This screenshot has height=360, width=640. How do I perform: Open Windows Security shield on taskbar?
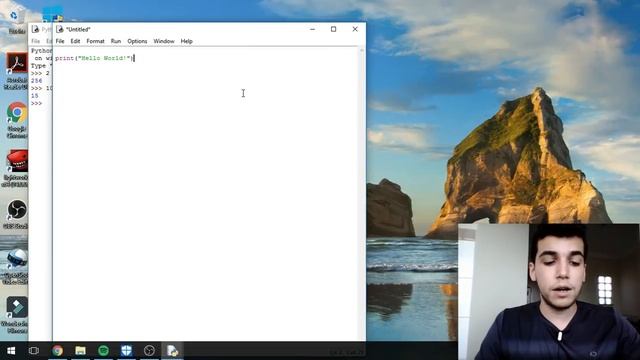tap(127, 351)
